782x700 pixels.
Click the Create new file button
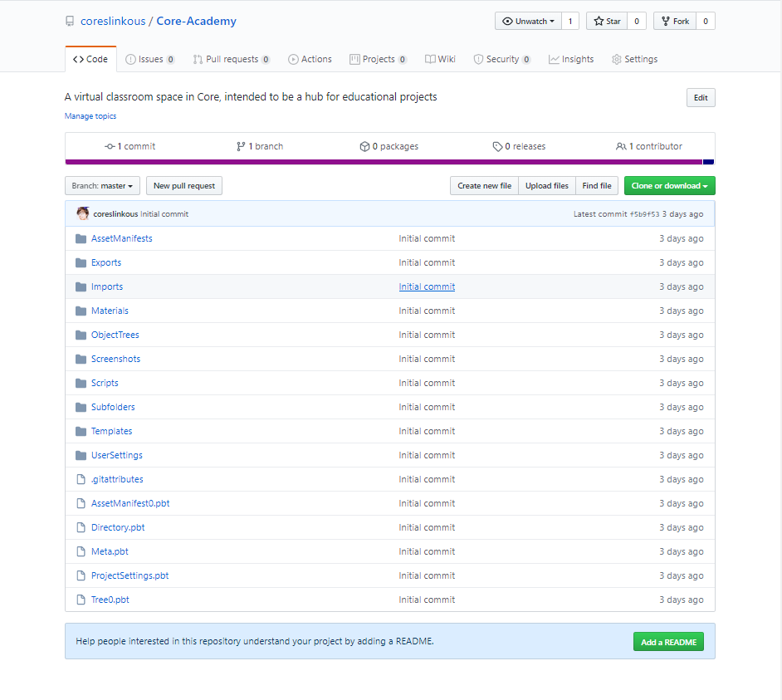[484, 186]
